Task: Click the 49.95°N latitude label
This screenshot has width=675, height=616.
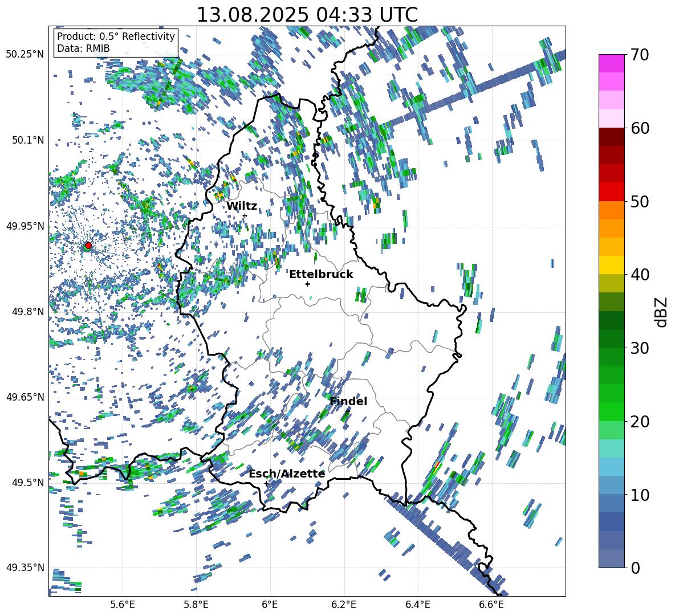Action: [25, 226]
